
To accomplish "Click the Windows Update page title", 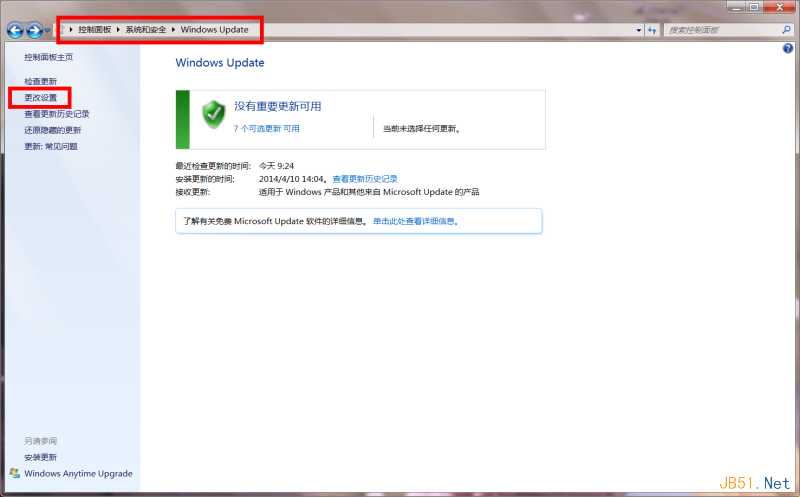I will click(x=220, y=63).
